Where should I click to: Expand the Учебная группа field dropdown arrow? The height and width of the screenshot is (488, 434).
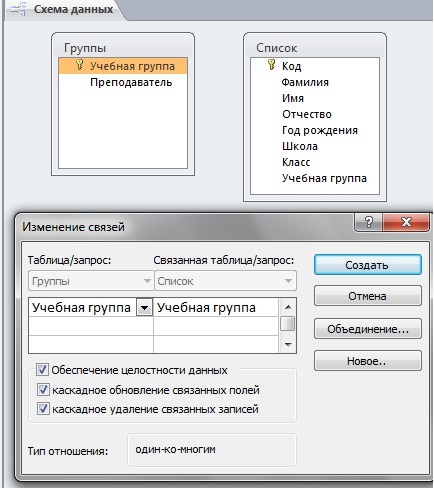(x=144, y=307)
